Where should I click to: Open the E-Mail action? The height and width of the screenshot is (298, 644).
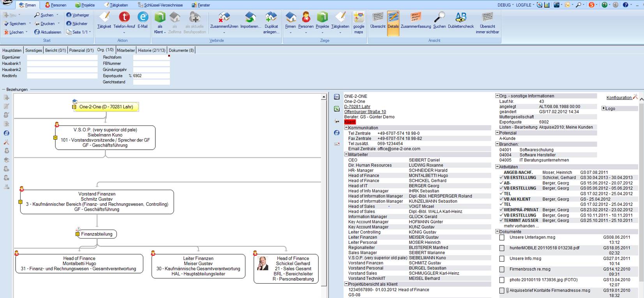(143, 18)
